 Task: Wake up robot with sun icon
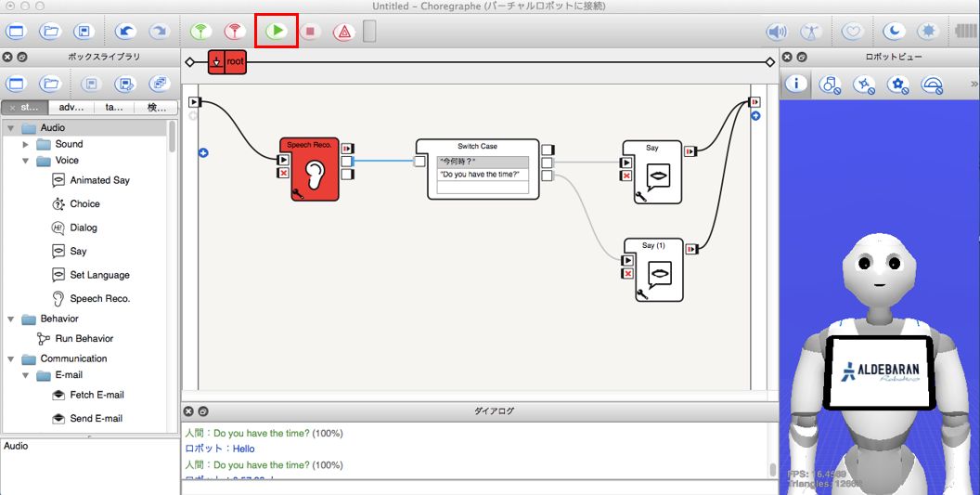928,32
